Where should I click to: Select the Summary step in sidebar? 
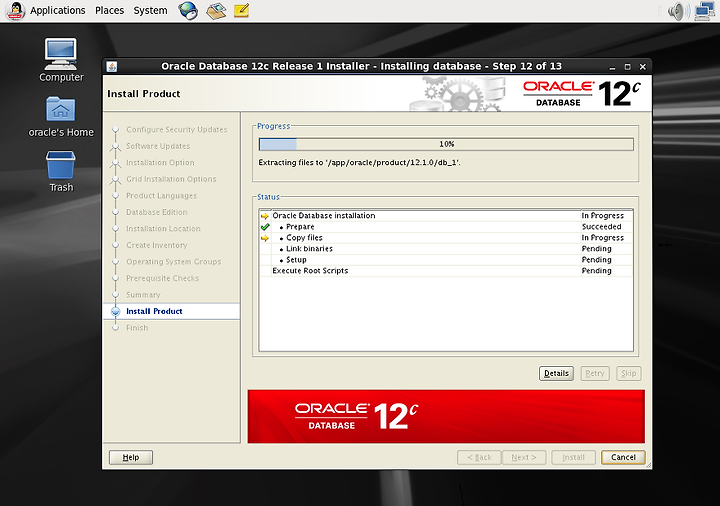pyautogui.click(x=143, y=295)
